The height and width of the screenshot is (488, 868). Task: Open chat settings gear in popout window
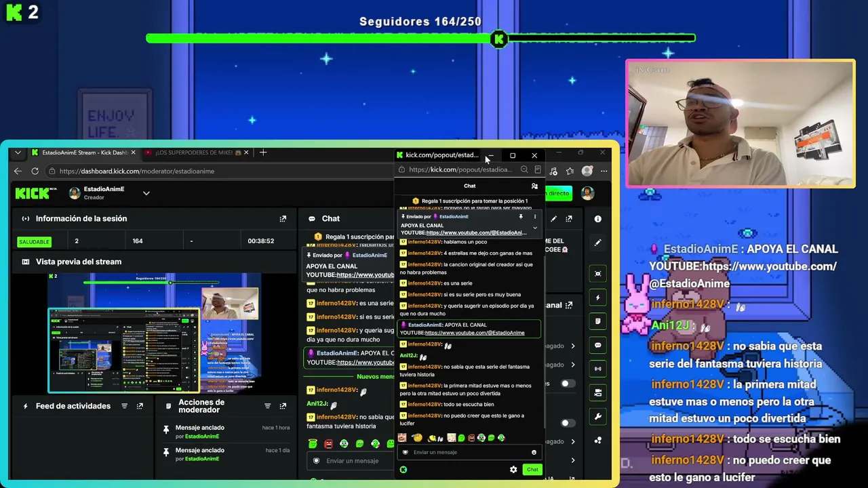point(513,470)
